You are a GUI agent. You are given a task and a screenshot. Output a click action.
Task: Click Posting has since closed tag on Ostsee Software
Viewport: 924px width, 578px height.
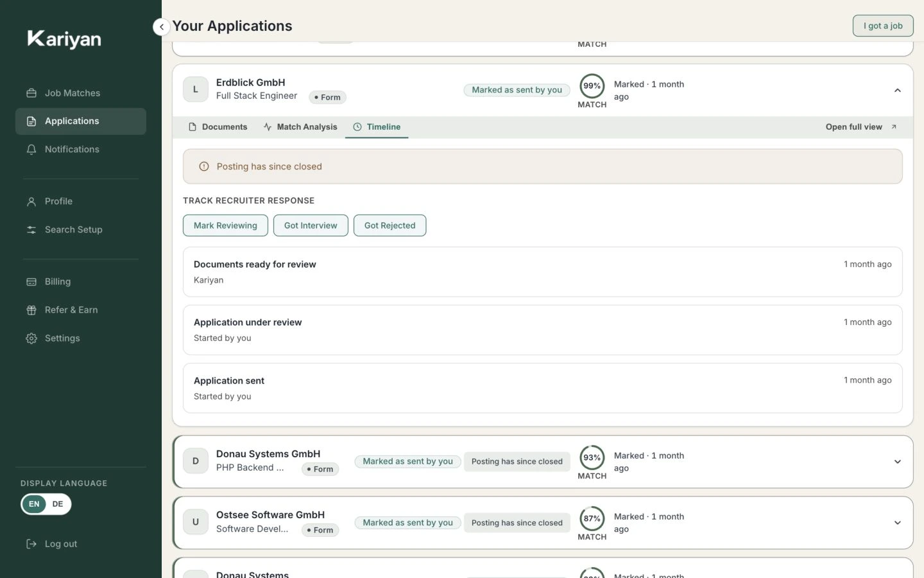(517, 523)
